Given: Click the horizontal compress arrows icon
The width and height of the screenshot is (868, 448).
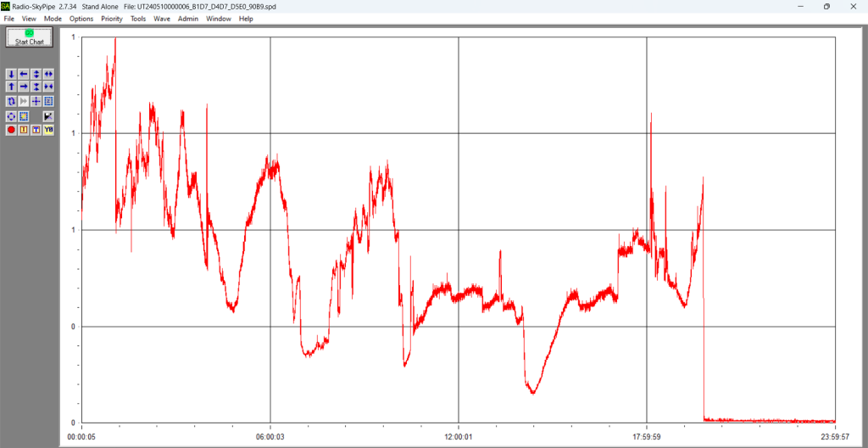Looking at the screenshot, I should point(48,87).
